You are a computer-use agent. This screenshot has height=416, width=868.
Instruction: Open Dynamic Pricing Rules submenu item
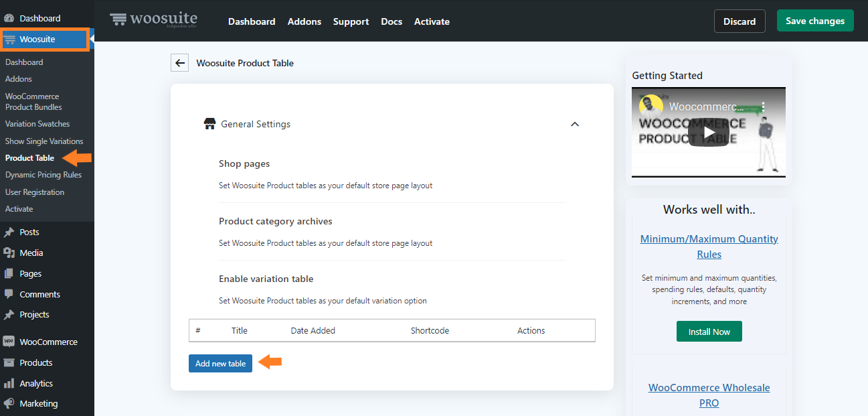[x=44, y=175]
